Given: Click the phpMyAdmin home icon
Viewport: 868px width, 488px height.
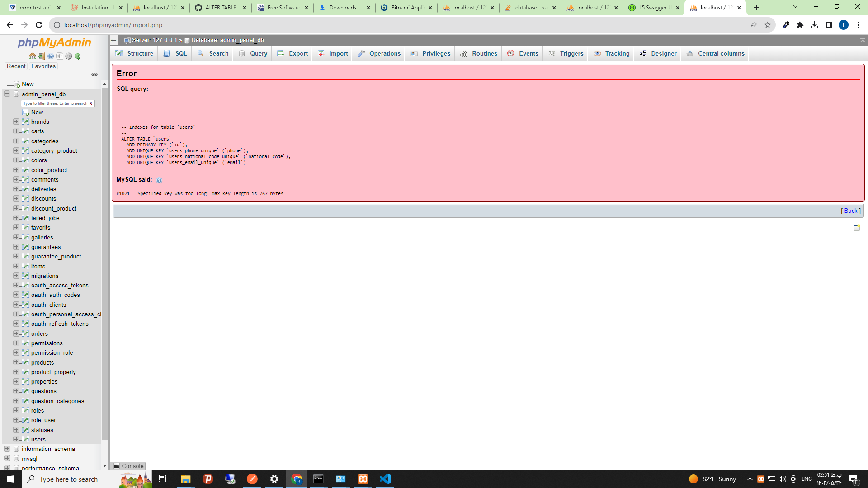Looking at the screenshot, I should (x=32, y=56).
